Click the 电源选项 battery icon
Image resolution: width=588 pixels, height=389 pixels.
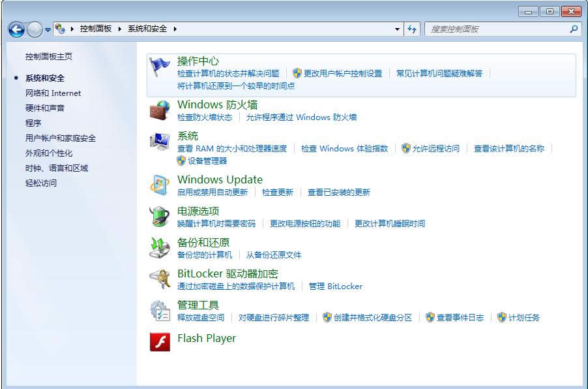point(159,217)
